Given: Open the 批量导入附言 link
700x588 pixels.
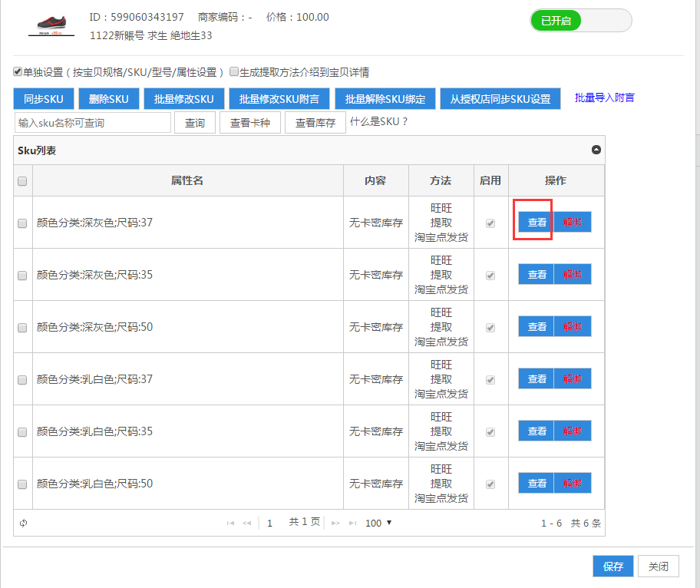Looking at the screenshot, I should point(604,97).
